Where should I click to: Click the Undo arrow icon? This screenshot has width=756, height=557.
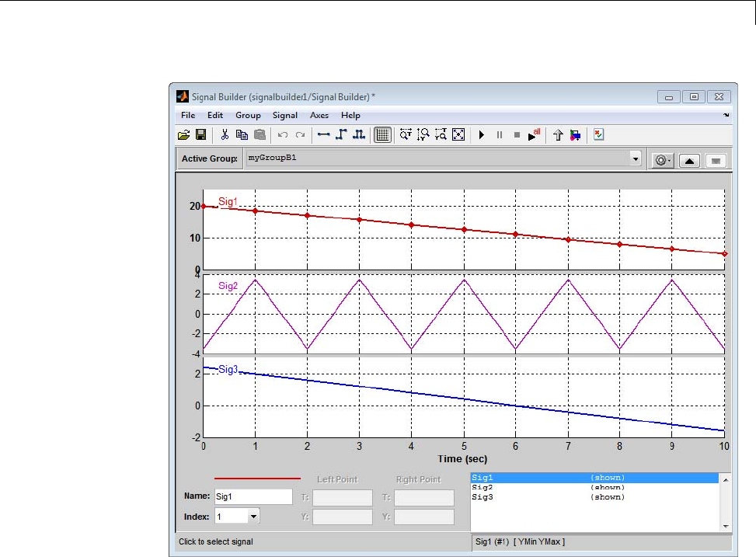[x=283, y=135]
